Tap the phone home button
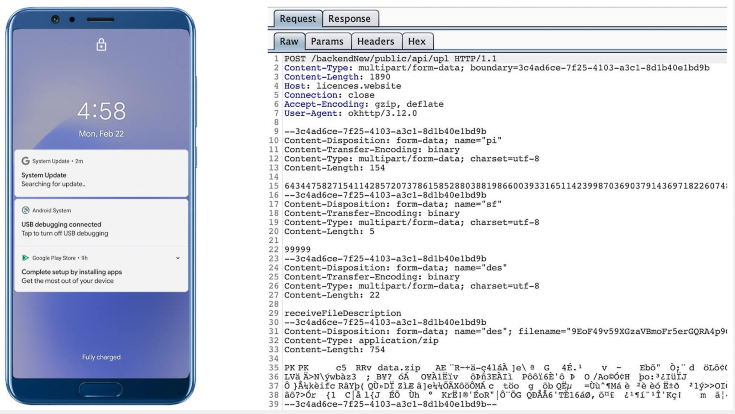The width and height of the screenshot is (735, 414). [x=100, y=389]
